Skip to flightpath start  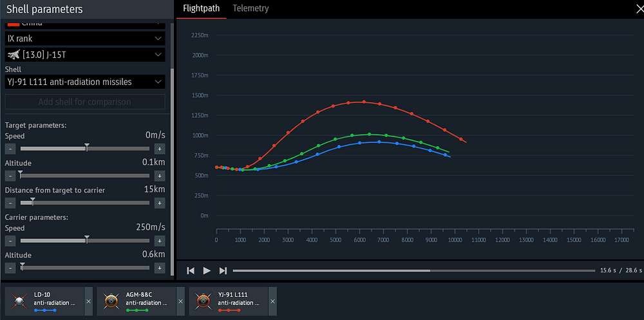(x=191, y=270)
